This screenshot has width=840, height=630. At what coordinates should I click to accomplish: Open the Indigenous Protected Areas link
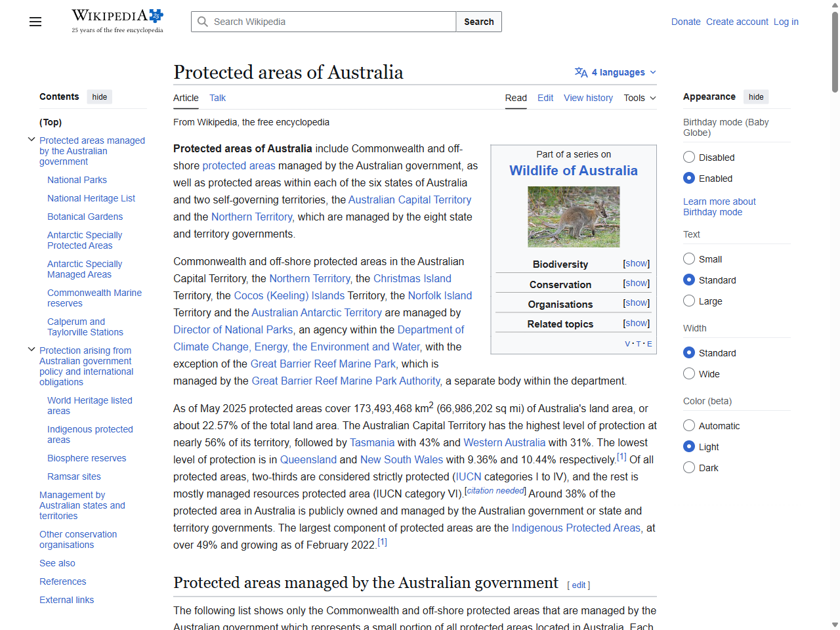coord(576,528)
